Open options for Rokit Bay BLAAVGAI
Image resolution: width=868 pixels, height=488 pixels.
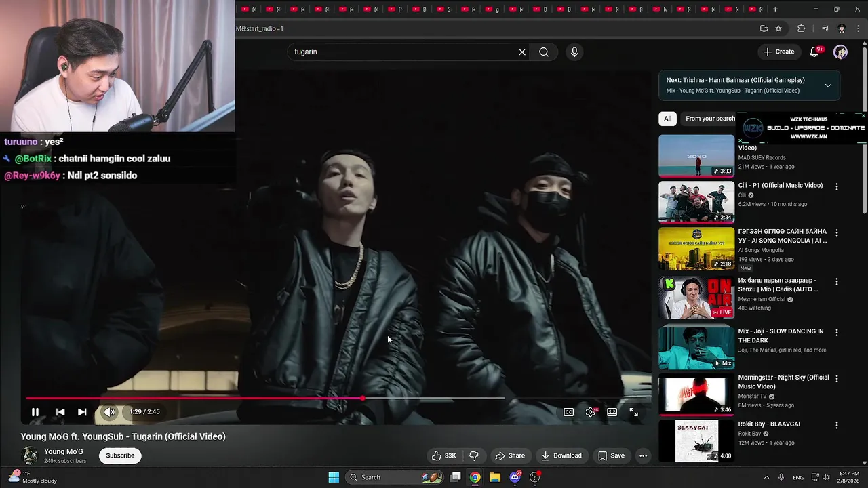tap(836, 425)
